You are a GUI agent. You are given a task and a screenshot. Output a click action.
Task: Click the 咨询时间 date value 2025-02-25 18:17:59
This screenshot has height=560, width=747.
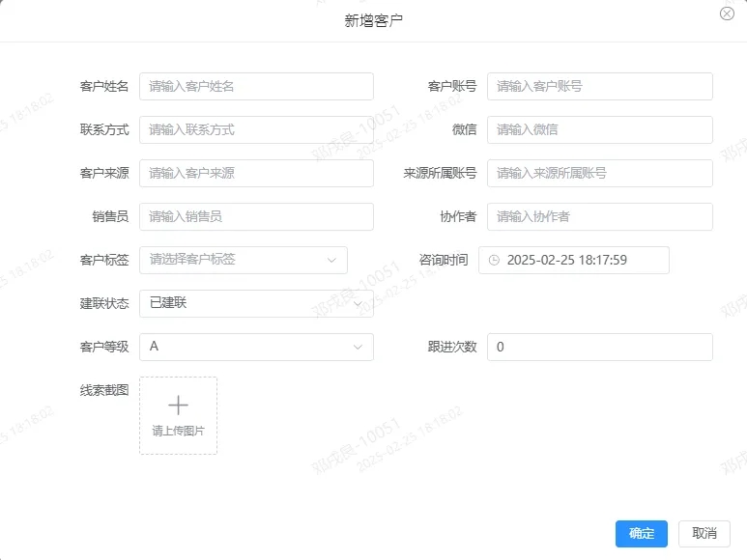click(567, 261)
